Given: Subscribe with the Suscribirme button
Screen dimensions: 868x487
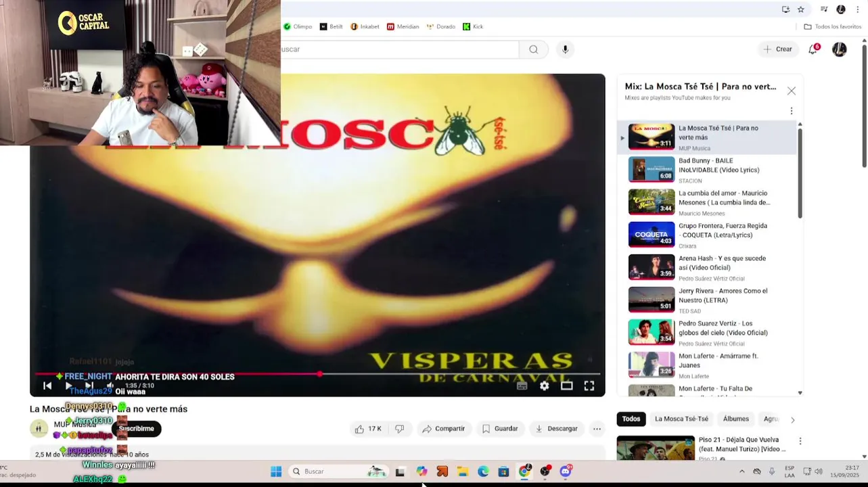Looking at the screenshot, I should click(137, 428).
